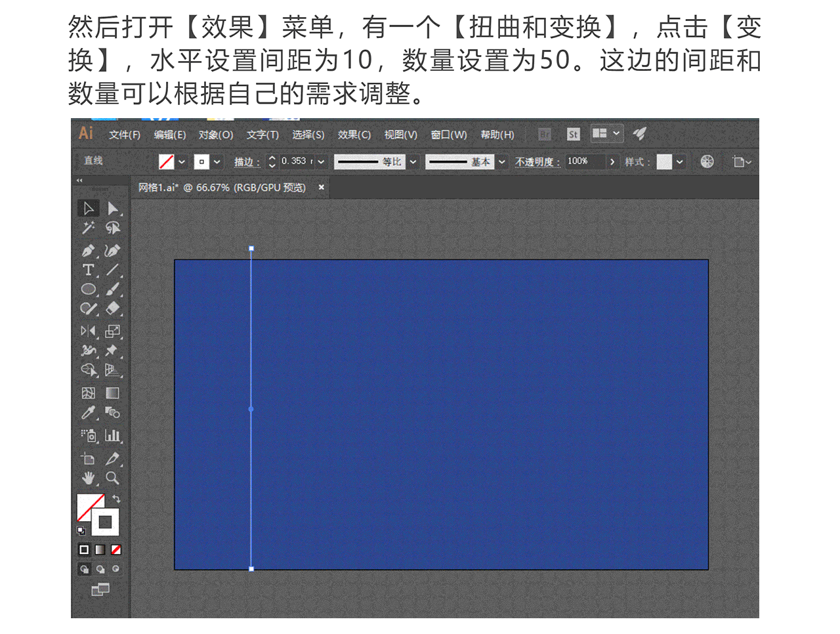840x634 pixels.
Task: Choose the Column Graph tool
Action: click(x=113, y=436)
